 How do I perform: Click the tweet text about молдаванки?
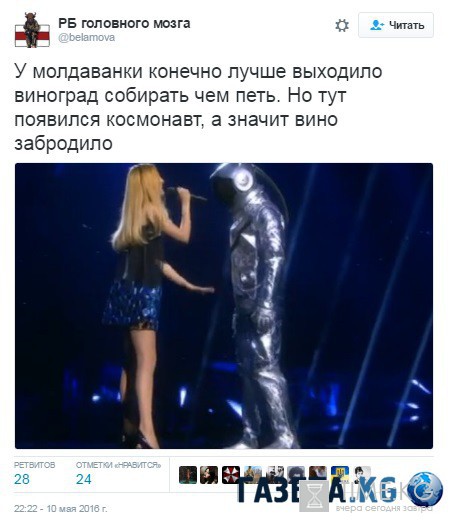pyautogui.click(x=198, y=107)
